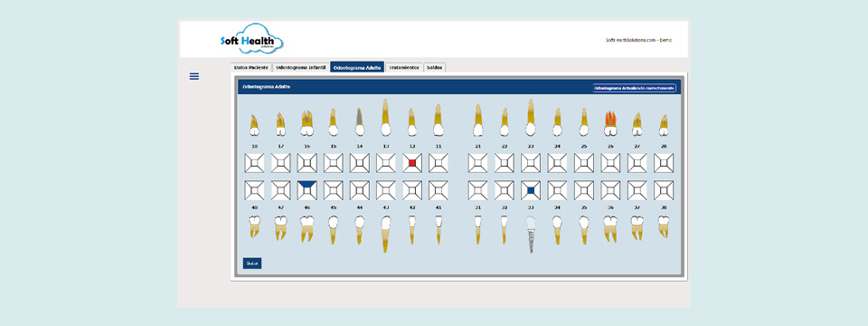The image size is (868, 326).
Task: Click surface diagram for tooth 36
Action: pos(610,190)
